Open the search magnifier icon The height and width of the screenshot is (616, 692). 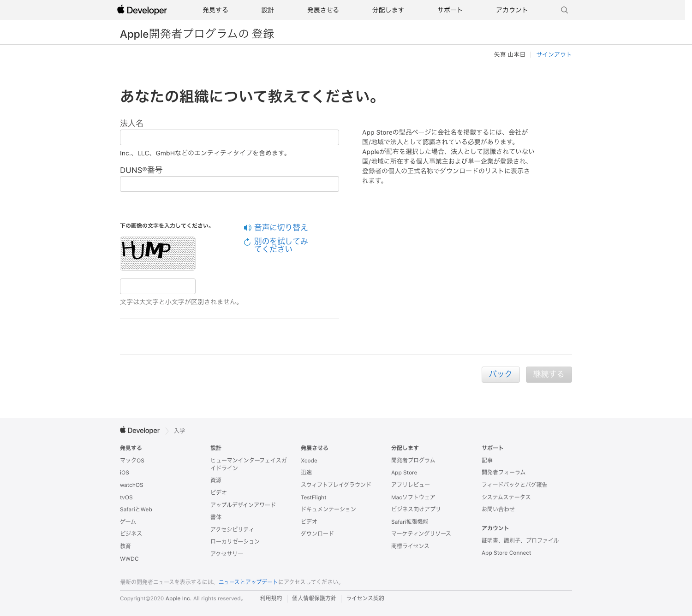coord(564,10)
